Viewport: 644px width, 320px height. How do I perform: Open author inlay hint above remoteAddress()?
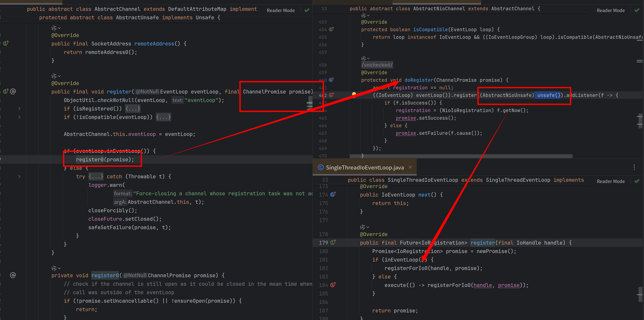pyautogui.click(x=56, y=28)
